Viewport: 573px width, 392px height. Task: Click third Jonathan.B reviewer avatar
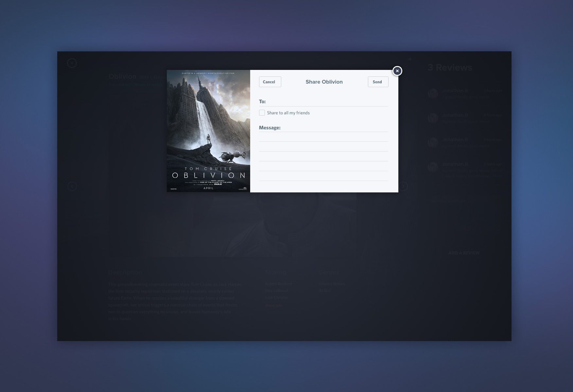(433, 142)
